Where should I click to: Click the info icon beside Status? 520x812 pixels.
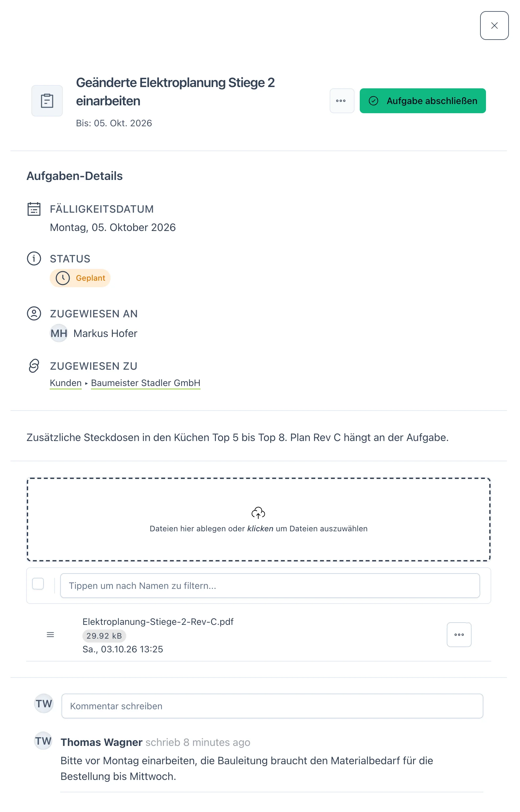point(34,258)
